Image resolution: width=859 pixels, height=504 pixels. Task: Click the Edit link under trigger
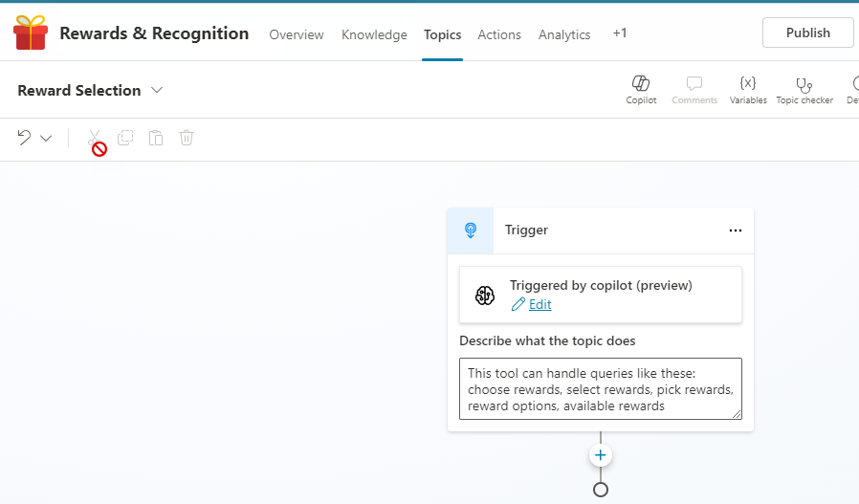[x=540, y=304]
